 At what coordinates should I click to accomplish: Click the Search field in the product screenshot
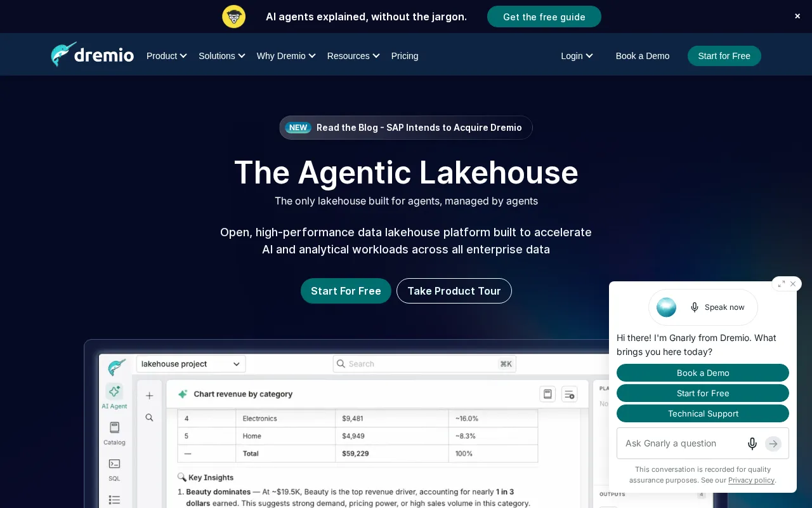pos(424,364)
